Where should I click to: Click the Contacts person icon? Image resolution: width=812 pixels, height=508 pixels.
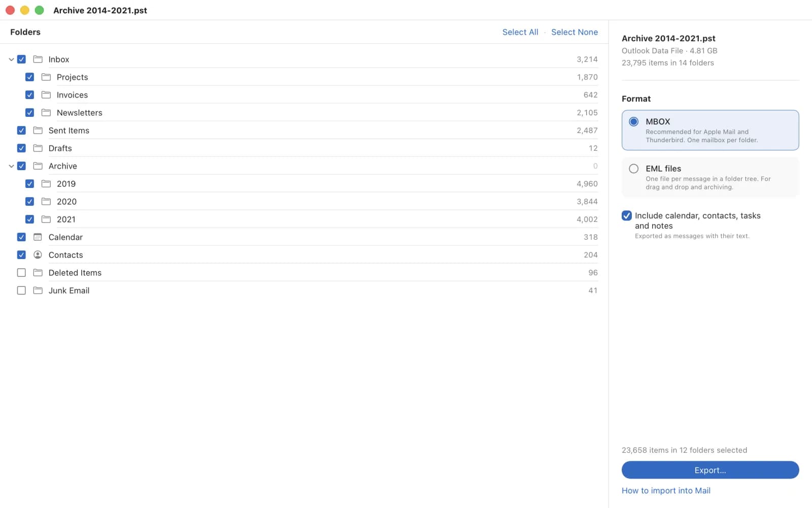[x=38, y=255]
